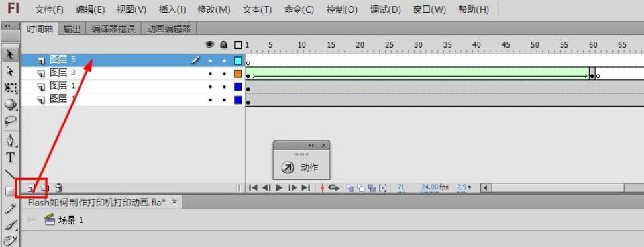Viewport: 644px width, 247px height.
Task: Hide 图层 3 via its visibility dot
Action: click(x=210, y=74)
